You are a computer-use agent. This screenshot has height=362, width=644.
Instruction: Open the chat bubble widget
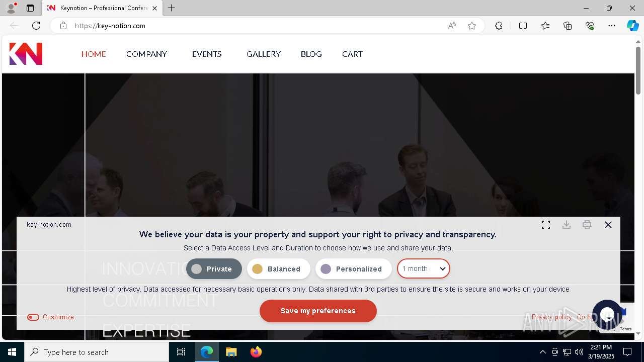(x=607, y=314)
